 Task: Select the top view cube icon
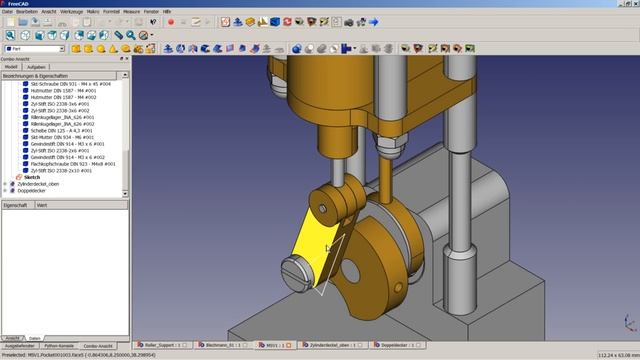click(x=52, y=36)
